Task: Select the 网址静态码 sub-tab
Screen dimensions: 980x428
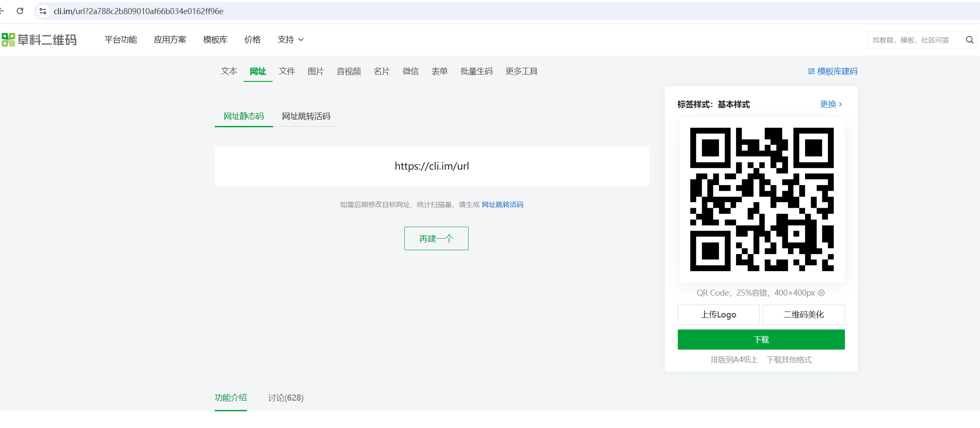Action: point(244,116)
